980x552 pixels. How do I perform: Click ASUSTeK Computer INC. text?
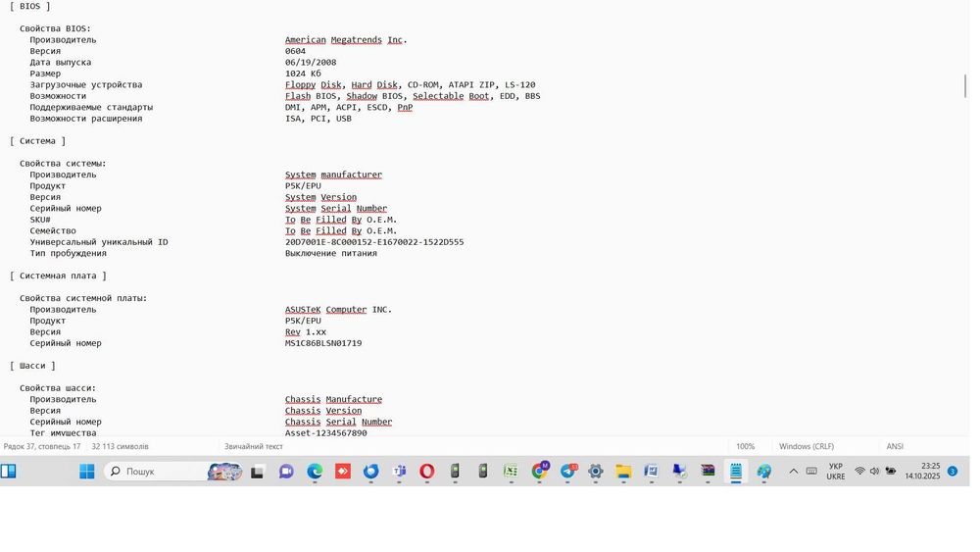[339, 310]
